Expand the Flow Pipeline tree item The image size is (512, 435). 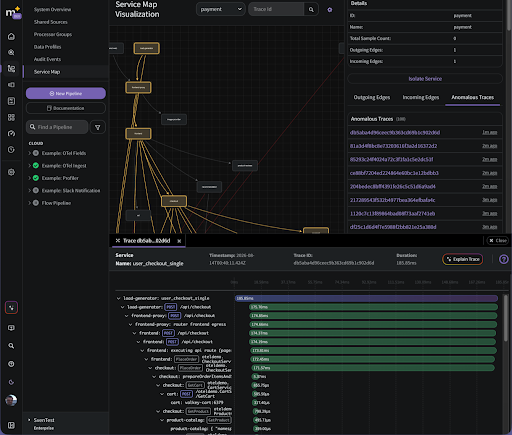pos(29,203)
